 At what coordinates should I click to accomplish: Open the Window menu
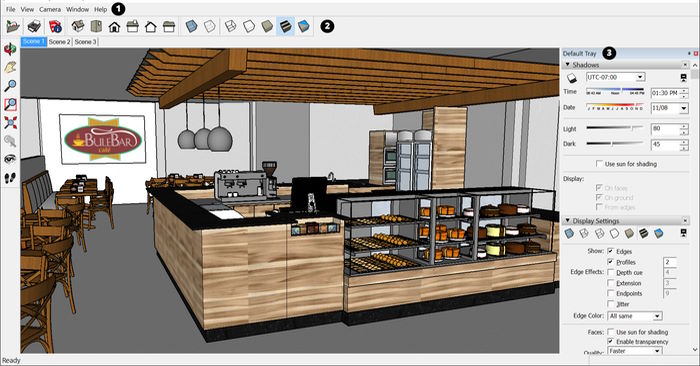click(x=77, y=9)
